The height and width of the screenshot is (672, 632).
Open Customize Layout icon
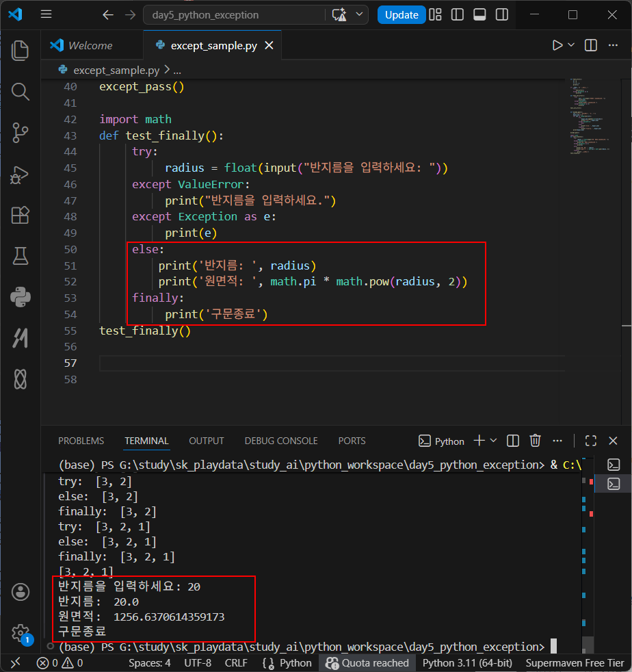pos(435,15)
